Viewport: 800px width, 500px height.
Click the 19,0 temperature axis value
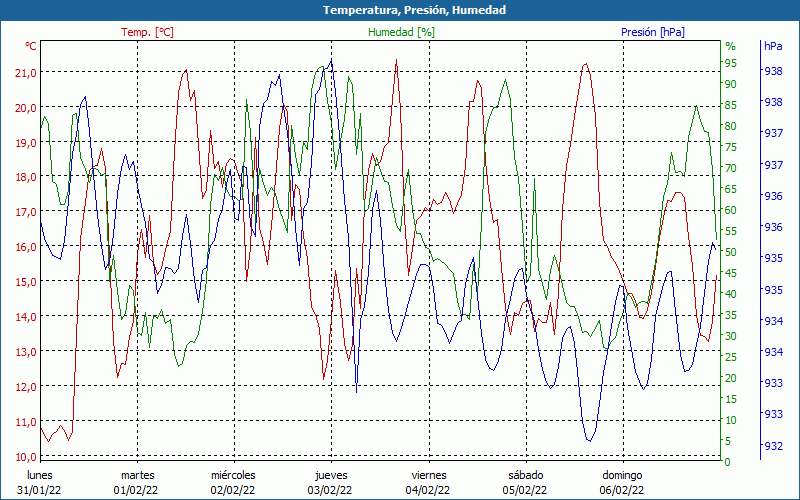pos(26,143)
